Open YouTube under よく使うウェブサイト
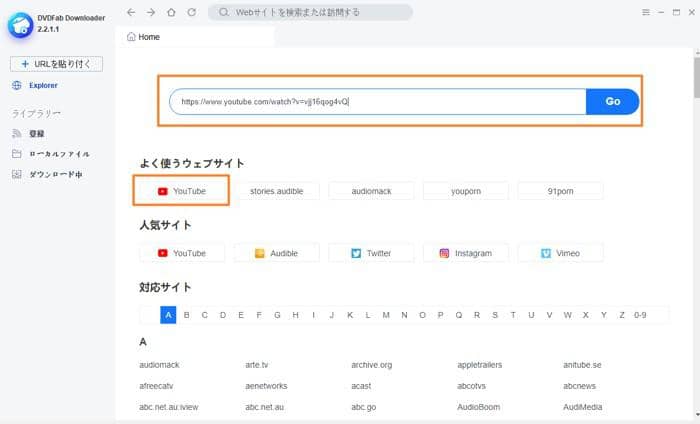The width and height of the screenshot is (700, 424). pos(182,191)
